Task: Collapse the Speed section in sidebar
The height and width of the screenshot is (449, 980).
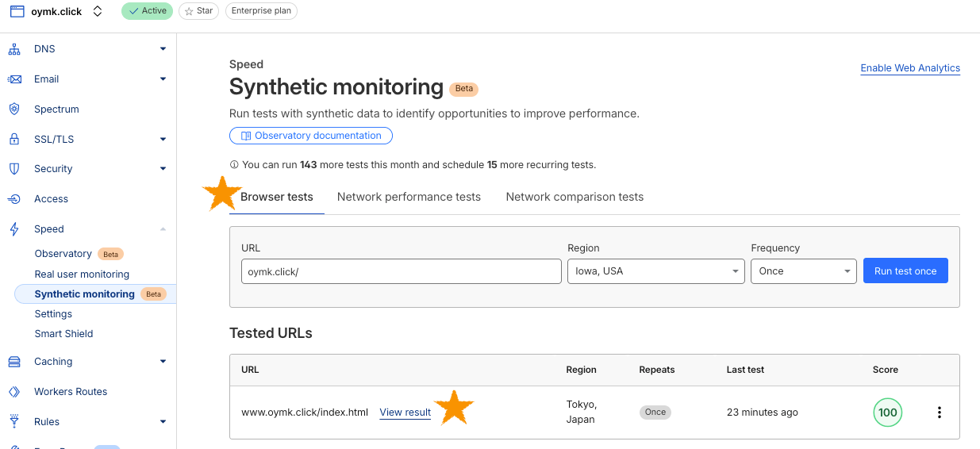Action: coord(163,229)
